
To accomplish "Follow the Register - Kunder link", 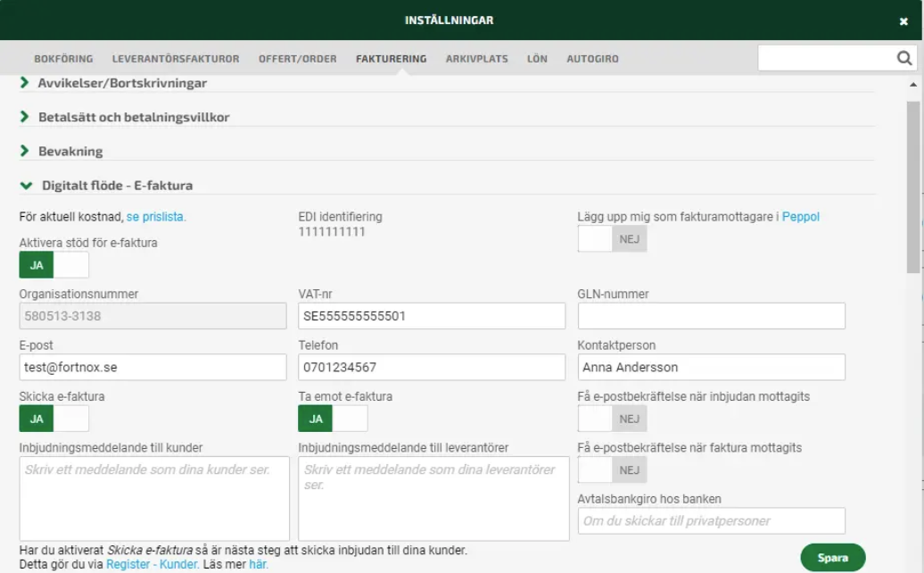I will pos(153,564).
